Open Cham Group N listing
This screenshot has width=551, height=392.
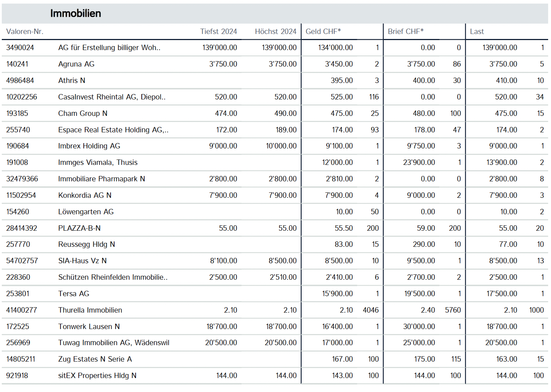83,113
